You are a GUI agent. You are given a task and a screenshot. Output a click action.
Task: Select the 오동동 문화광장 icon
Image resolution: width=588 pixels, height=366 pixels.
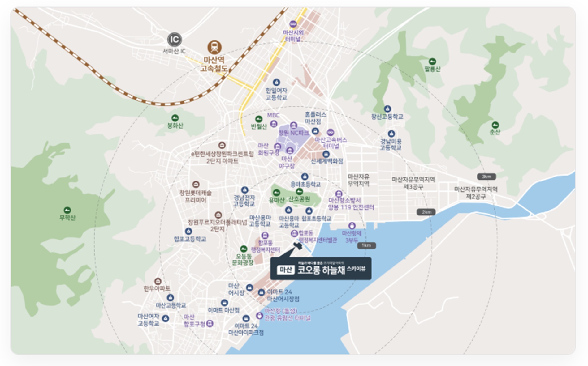(244, 249)
